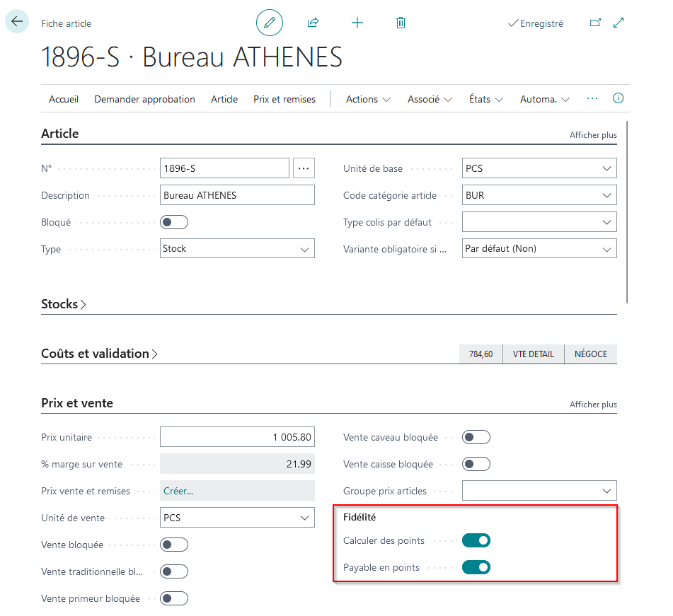Open the Actions dropdown menu
The height and width of the screenshot is (616, 673).
(x=368, y=99)
